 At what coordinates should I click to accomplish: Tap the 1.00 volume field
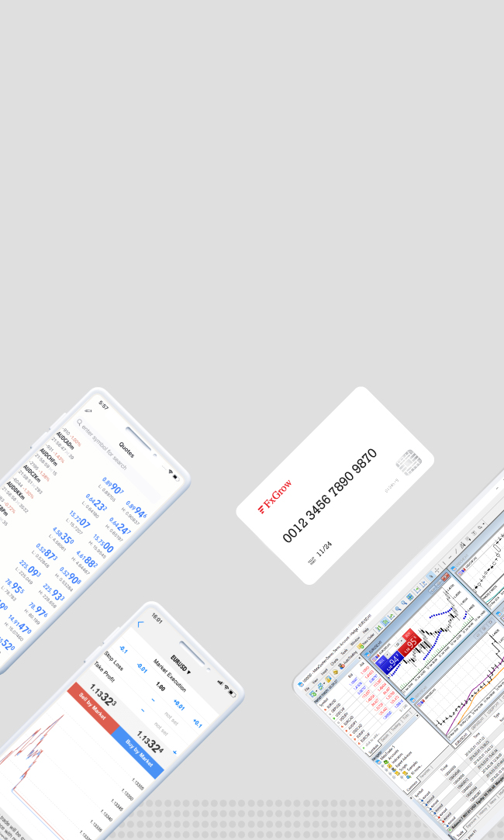tap(161, 686)
